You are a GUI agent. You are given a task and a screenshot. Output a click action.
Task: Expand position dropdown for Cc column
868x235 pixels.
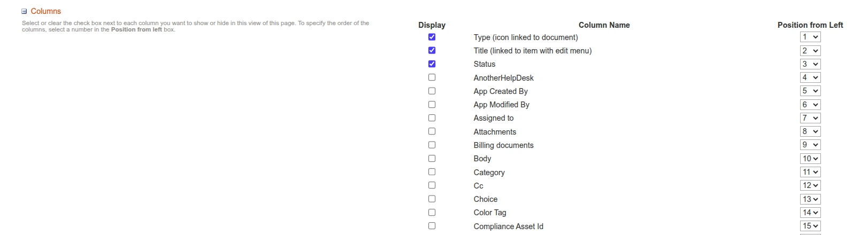click(810, 185)
